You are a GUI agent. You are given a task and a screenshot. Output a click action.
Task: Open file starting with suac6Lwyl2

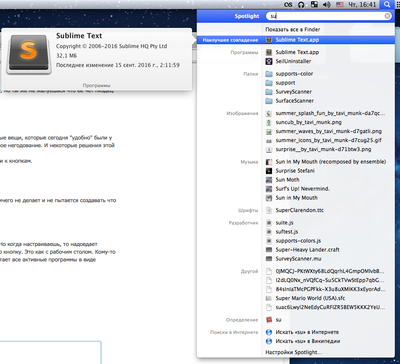330,307
